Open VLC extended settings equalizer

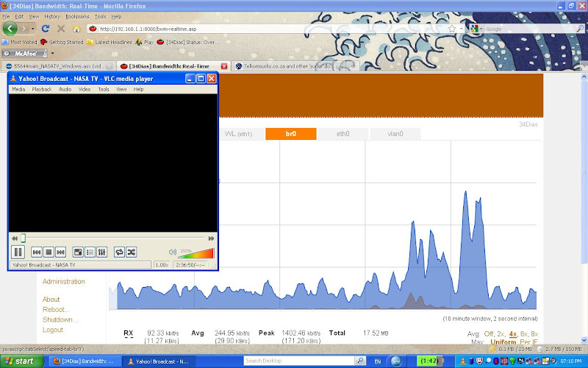click(x=102, y=252)
